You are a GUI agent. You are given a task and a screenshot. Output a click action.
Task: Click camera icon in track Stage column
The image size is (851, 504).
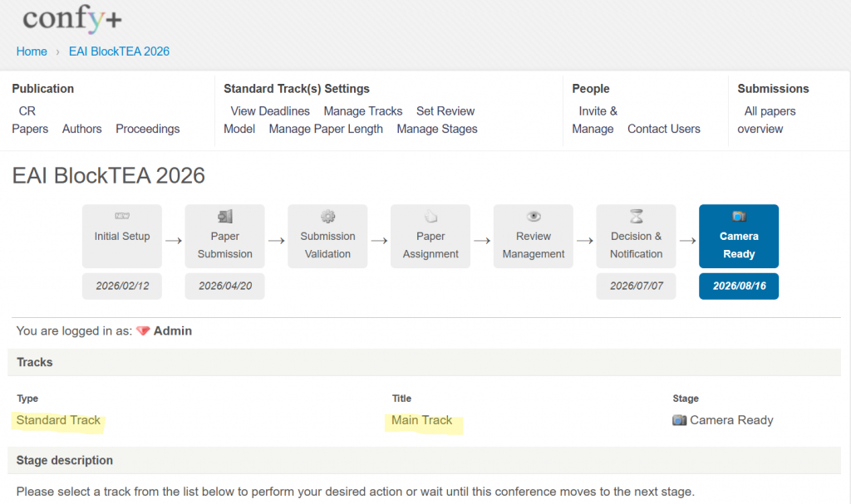coord(680,420)
